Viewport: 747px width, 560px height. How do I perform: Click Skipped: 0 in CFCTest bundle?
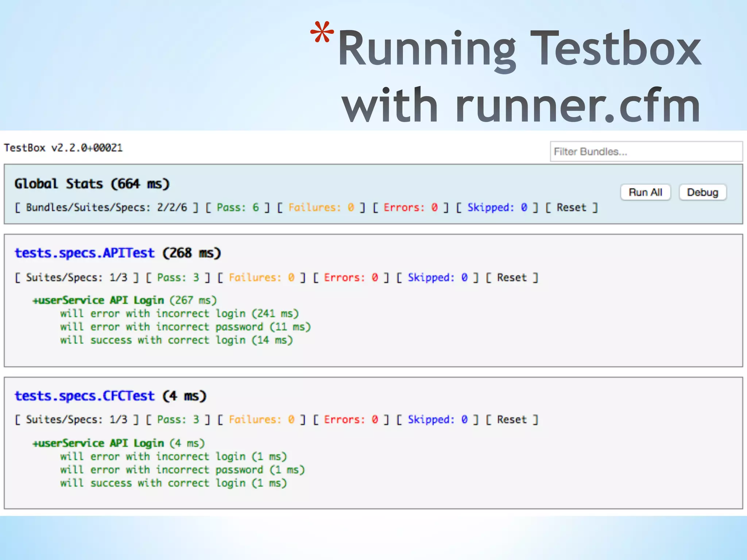click(438, 420)
